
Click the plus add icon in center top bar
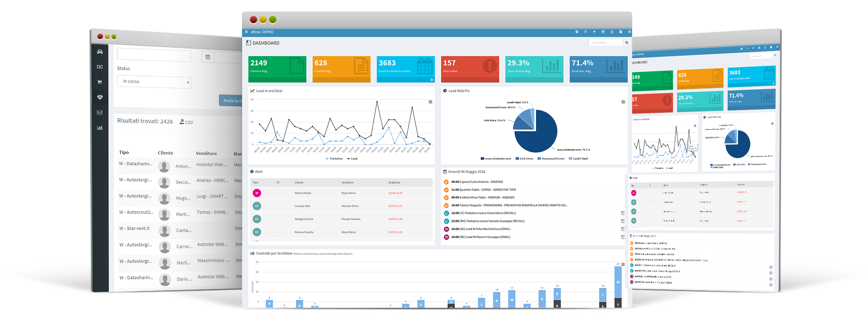(x=594, y=32)
